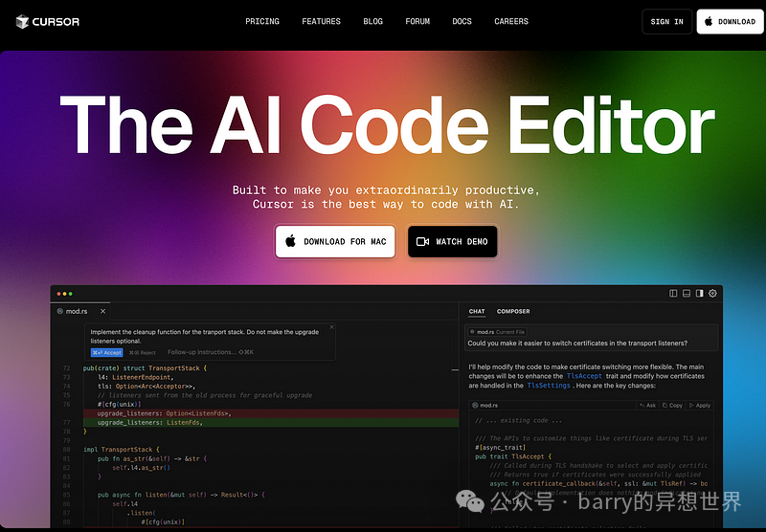Click line number 72 in the gutter
The height and width of the screenshot is (532, 766).
coord(66,368)
